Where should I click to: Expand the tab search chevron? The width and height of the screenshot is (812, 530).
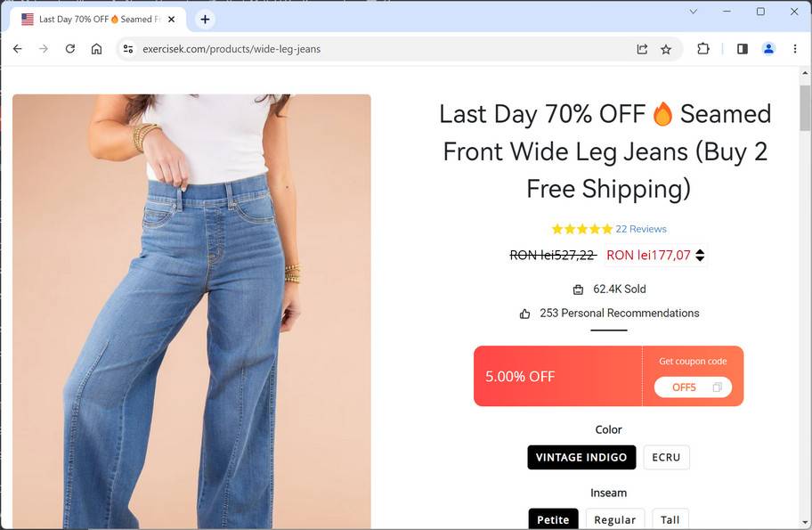click(693, 12)
